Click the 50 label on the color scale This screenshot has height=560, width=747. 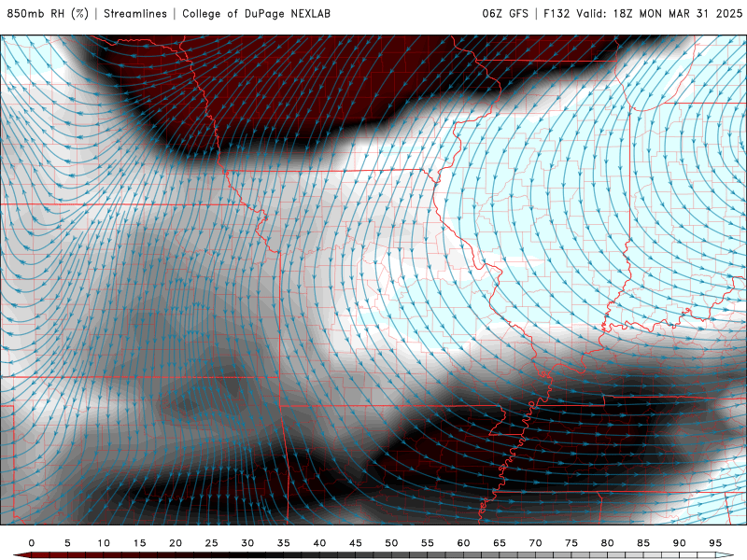391,543
